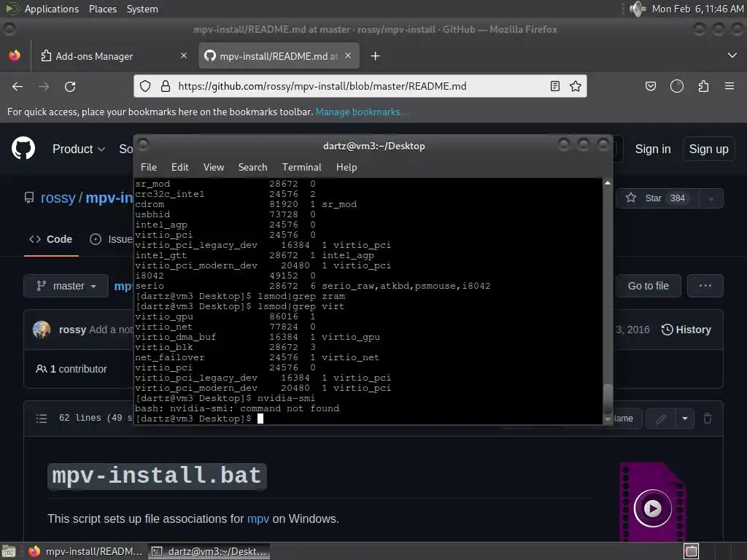Open the master branch dropdown
This screenshot has width=747, height=560.
tap(66, 286)
